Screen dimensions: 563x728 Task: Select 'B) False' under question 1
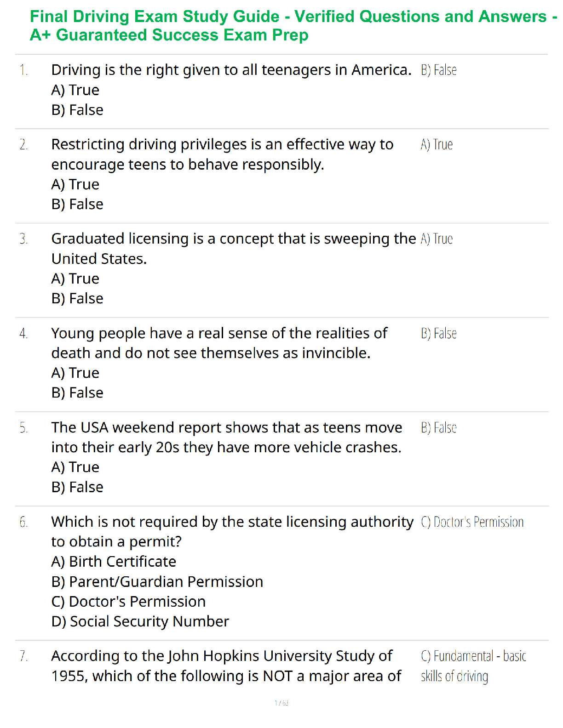tap(77, 110)
